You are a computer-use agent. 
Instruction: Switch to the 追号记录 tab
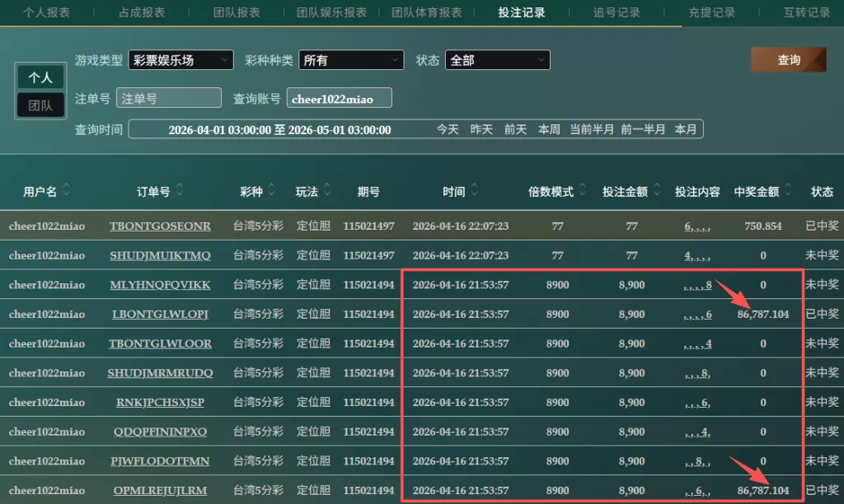[x=617, y=12]
